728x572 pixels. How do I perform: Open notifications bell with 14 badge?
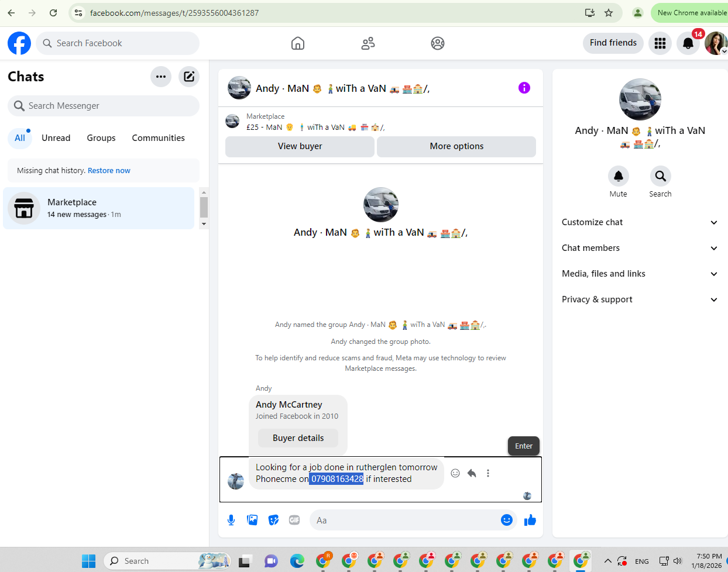[688, 43]
